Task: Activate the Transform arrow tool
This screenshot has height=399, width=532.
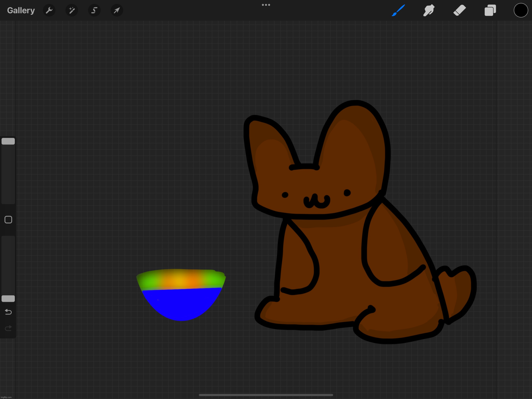Action: click(x=117, y=10)
